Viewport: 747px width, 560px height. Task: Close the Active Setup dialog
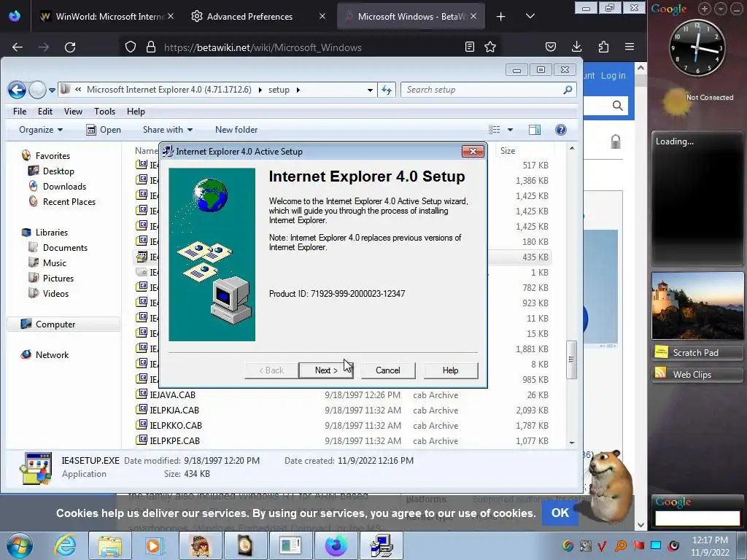473,152
